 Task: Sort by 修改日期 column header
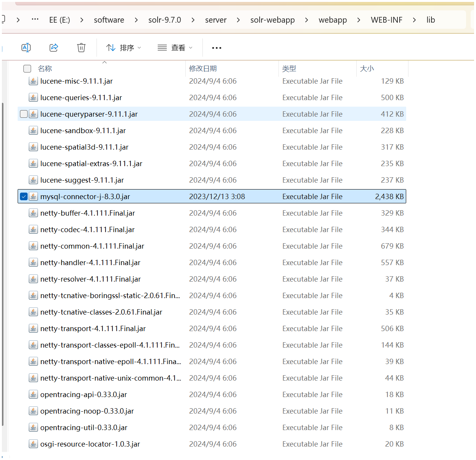click(x=203, y=69)
